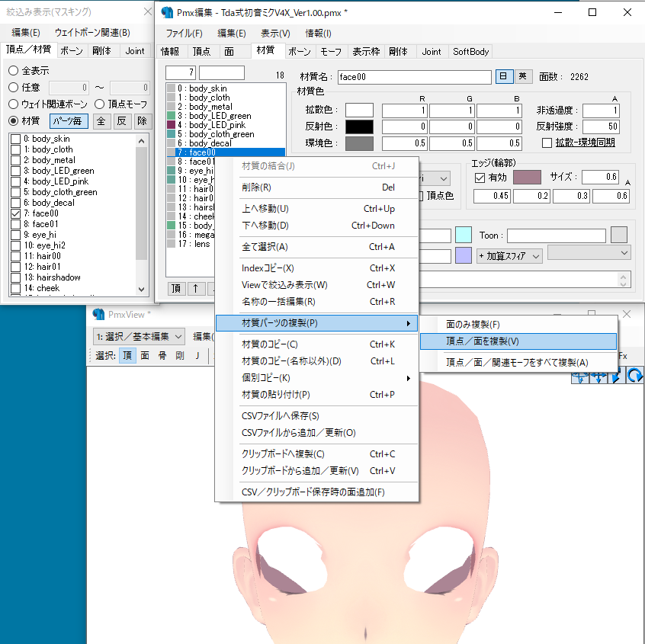645x644 pixels.
Task: Switch material name to English (英)
Action: (523, 76)
